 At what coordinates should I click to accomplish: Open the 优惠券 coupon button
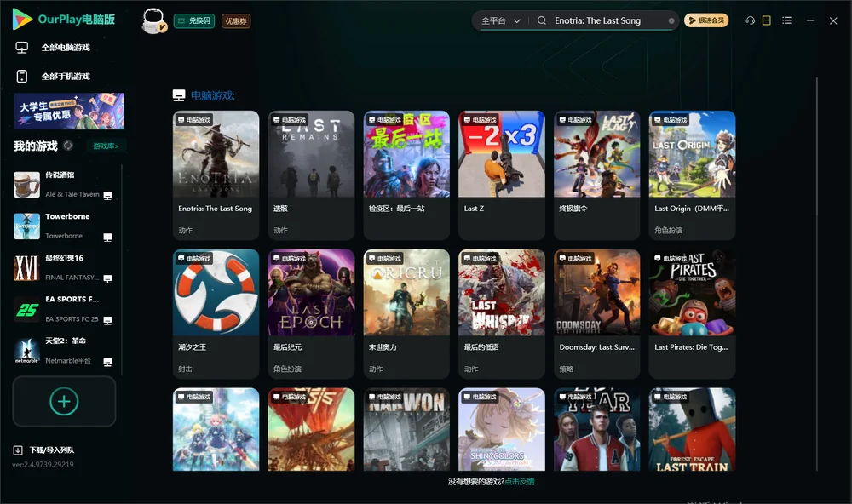point(236,20)
